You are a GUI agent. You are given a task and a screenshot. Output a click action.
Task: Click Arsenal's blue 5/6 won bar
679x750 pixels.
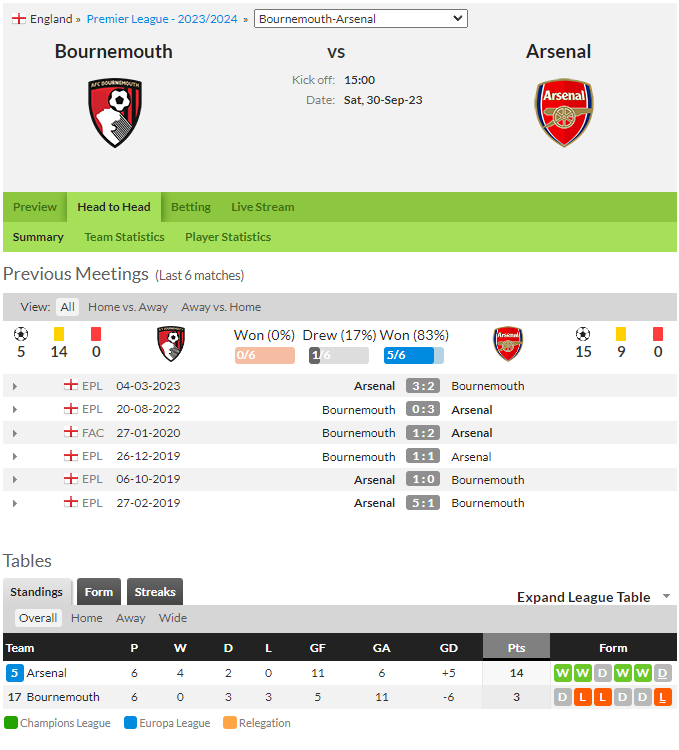pos(414,355)
